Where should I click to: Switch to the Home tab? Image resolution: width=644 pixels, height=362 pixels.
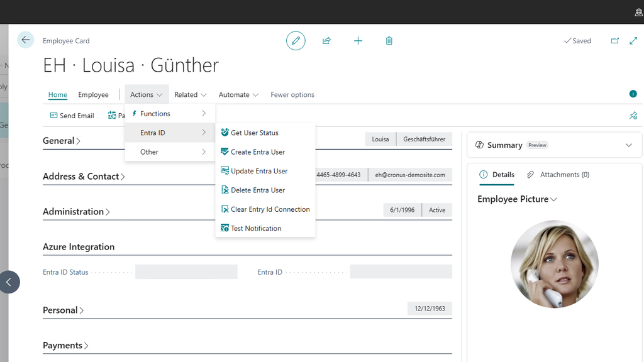57,94
